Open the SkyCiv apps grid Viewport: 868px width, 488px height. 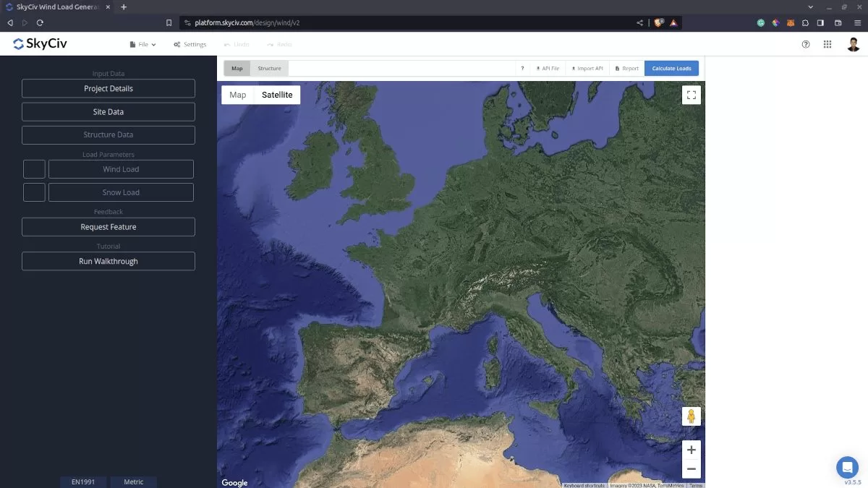point(827,44)
